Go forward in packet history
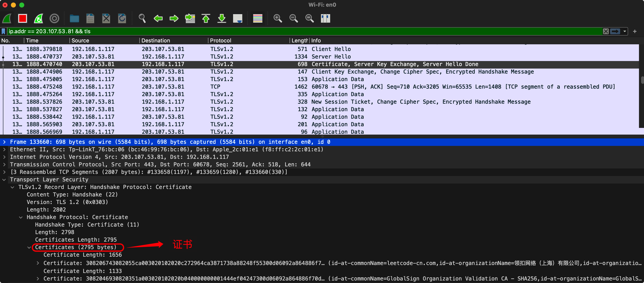 [x=174, y=18]
